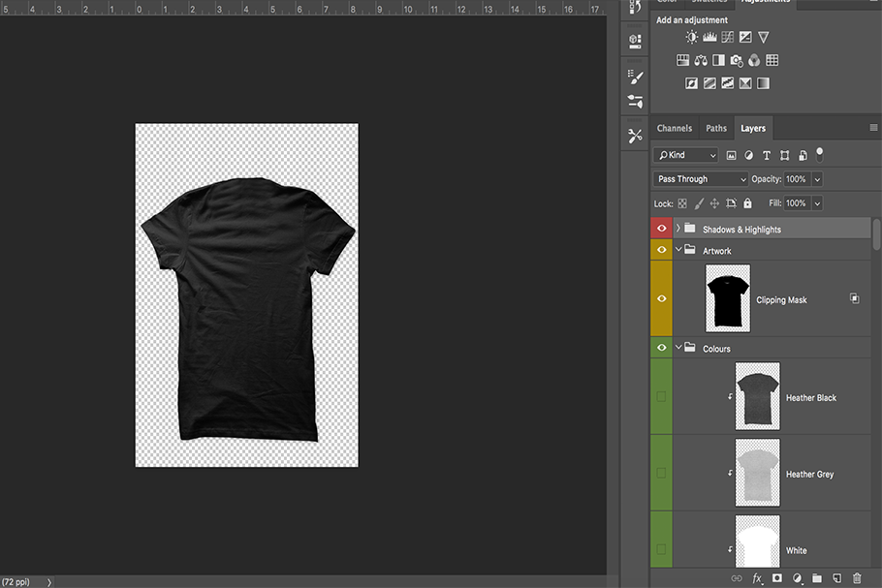Image resolution: width=882 pixels, height=588 pixels.
Task: Show the Heather Black layer
Action: coord(662,397)
